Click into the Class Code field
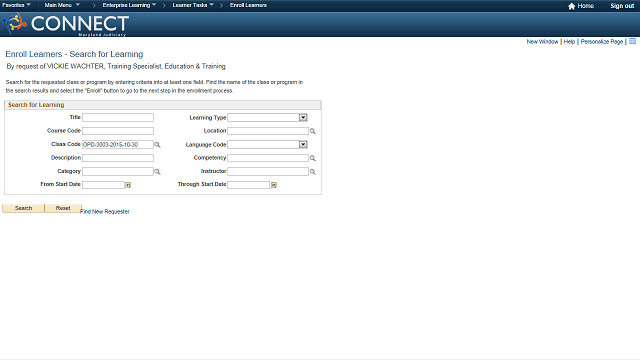 pos(118,144)
